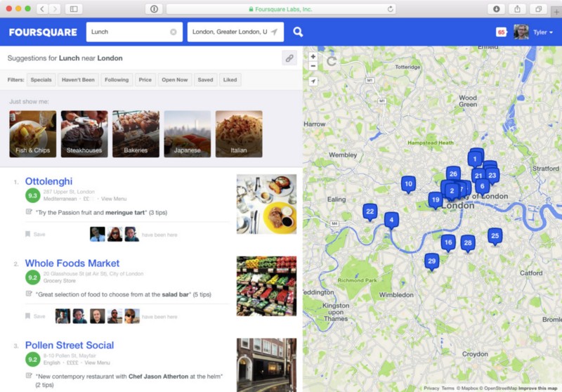The image size is (562, 392).
Task: Toggle the Open Now filter
Action: click(174, 80)
